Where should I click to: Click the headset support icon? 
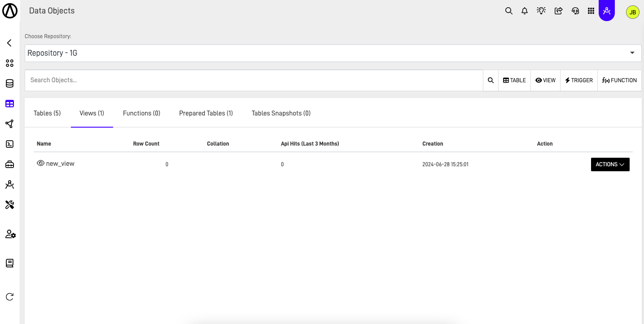click(x=575, y=11)
